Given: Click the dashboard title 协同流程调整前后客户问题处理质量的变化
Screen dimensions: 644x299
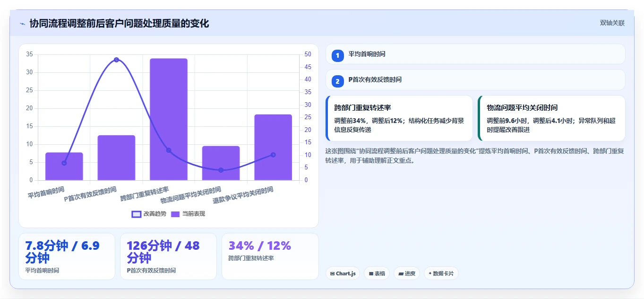Looking at the screenshot, I should (x=119, y=23).
